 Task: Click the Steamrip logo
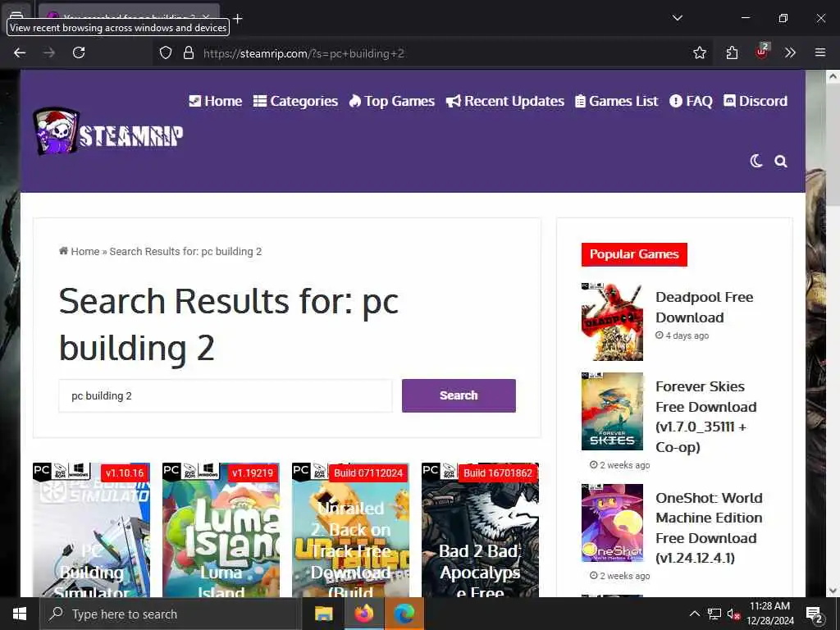pyautogui.click(x=108, y=131)
